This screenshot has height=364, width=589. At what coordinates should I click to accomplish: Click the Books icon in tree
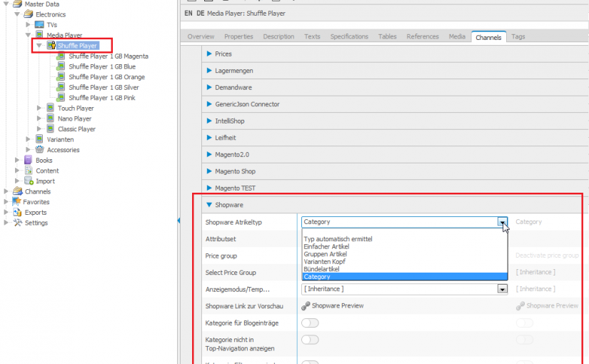29,161
